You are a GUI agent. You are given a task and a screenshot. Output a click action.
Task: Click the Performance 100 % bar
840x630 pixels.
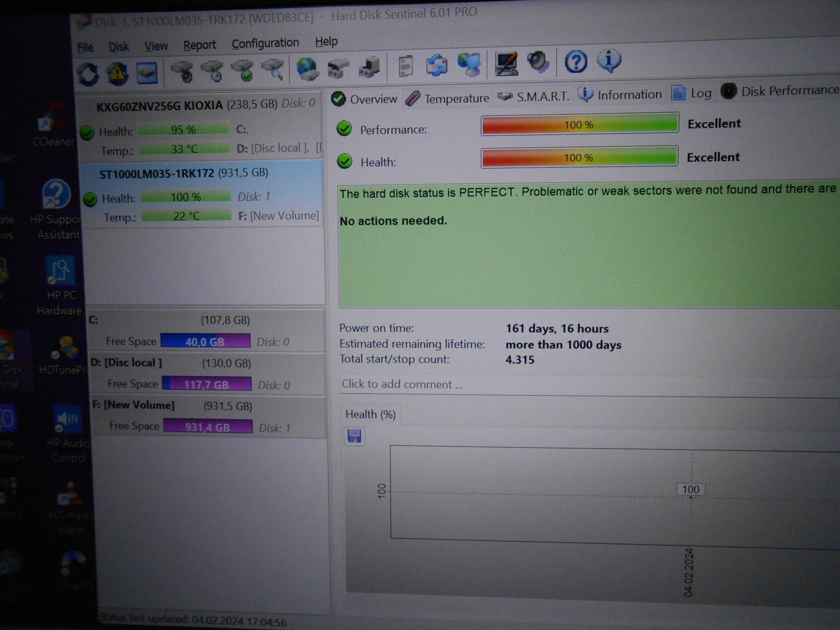tap(579, 124)
